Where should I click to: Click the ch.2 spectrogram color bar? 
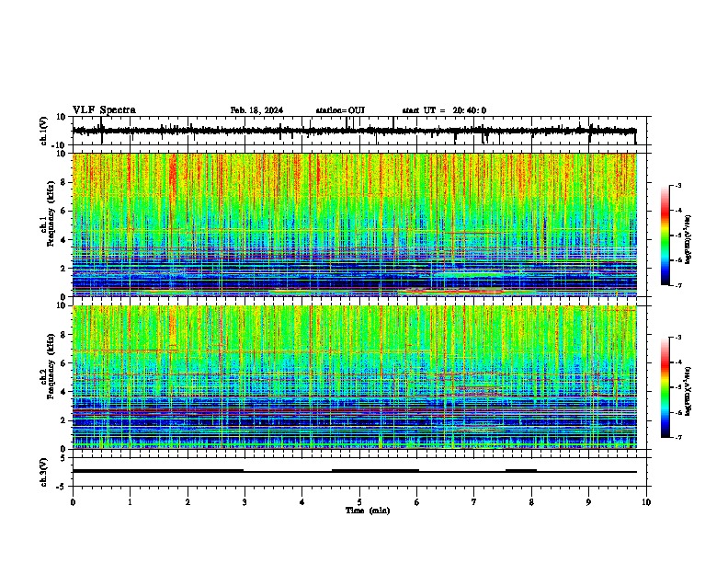(665, 387)
